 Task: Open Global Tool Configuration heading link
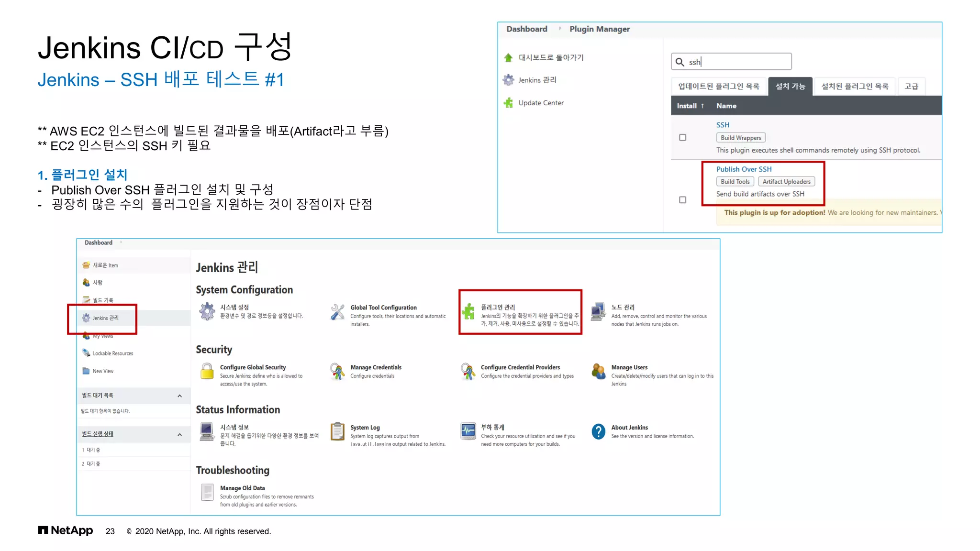tap(383, 308)
